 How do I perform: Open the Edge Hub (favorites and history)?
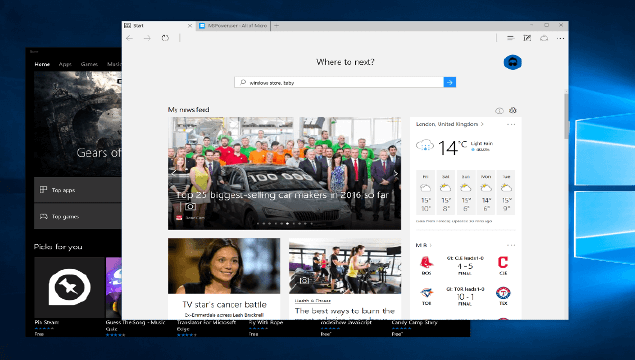510,38
